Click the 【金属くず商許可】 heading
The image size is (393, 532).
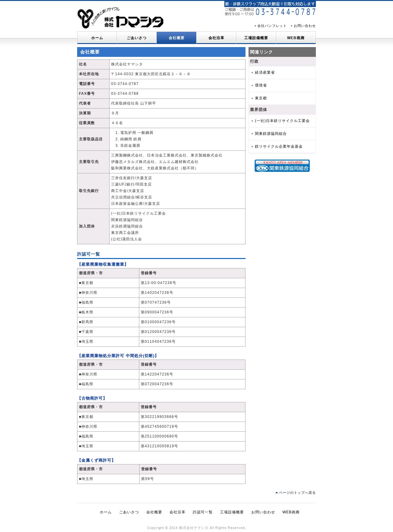[x=96, y=460]
